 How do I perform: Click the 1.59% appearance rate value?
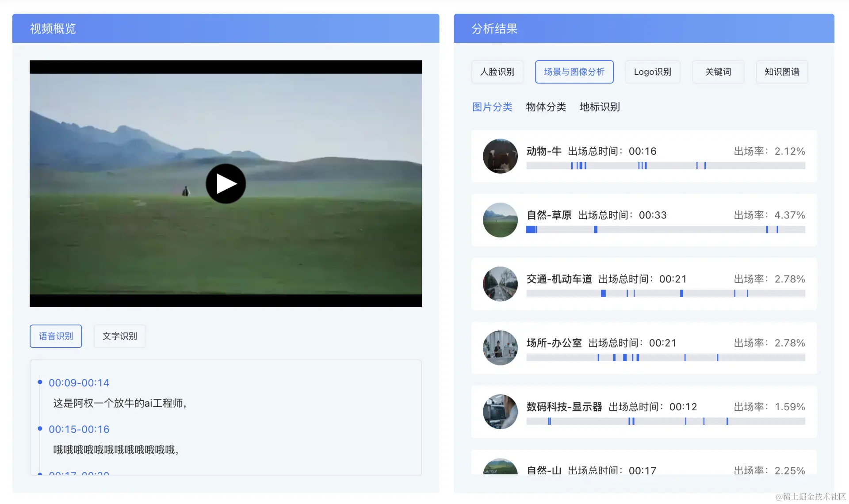coord(790,407)
